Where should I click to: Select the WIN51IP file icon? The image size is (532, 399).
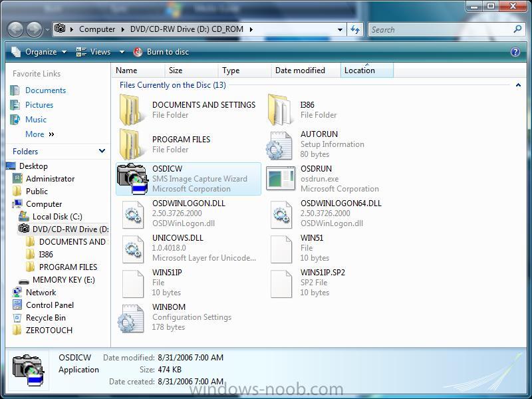132,284
